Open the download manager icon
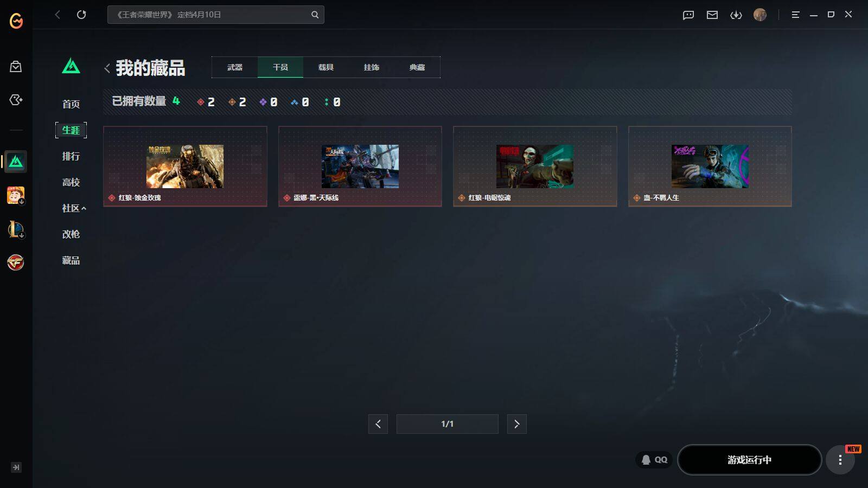Screen dimensions: 868x488 (736, 15)
